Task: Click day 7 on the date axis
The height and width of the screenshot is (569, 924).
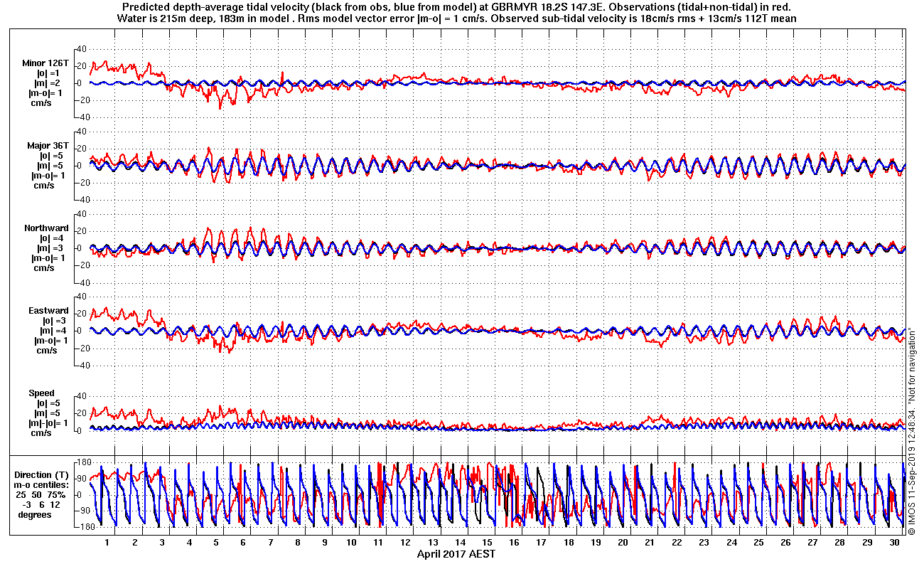Action: click(270, 543)
